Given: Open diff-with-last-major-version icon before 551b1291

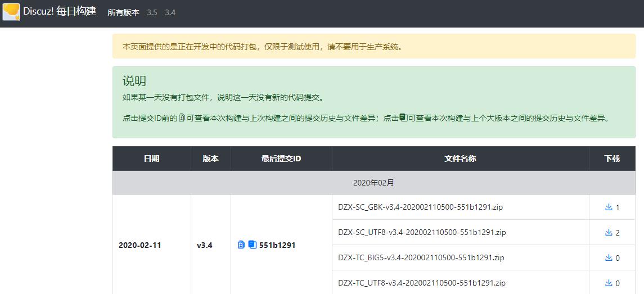Looking at the screenshot, I should (252, 245).
